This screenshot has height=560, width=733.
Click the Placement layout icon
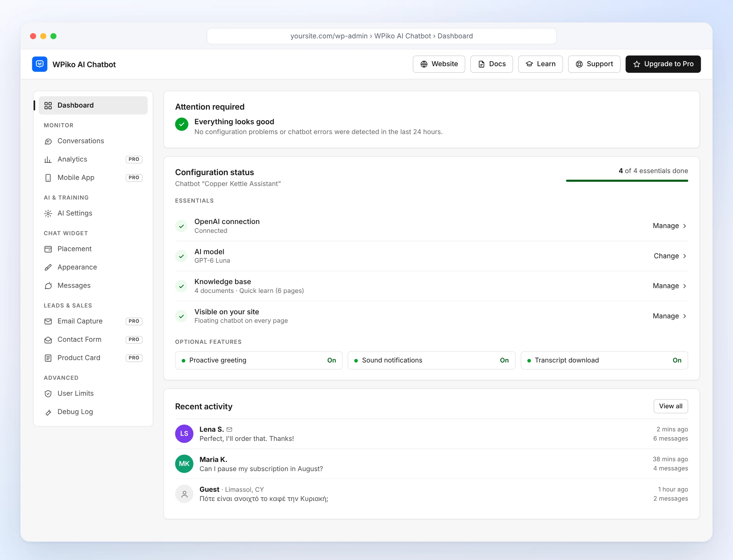(x=48, y=249)
